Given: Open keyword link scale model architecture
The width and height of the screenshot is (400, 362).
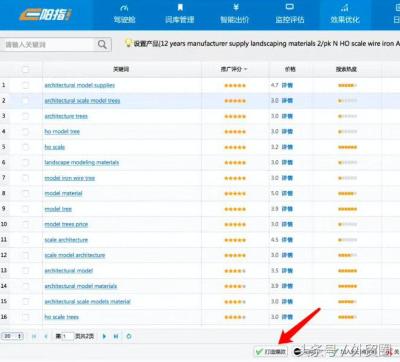Looking at the screenshot, I should (x=75, y=255).
